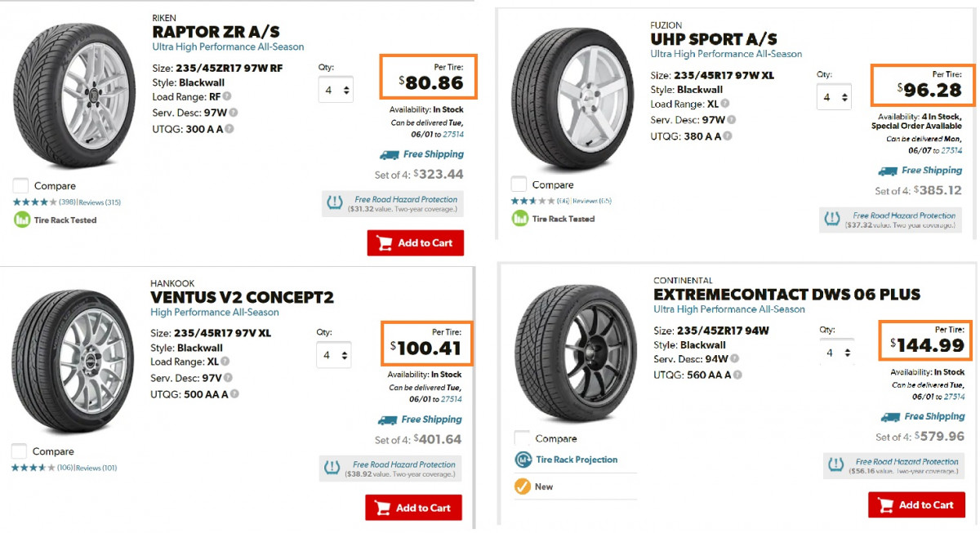Select the Ultra High Performance All-Season category under Raptor
This screenshot has height=533, width=980.
pyautogui.click(x=227, y=47)
